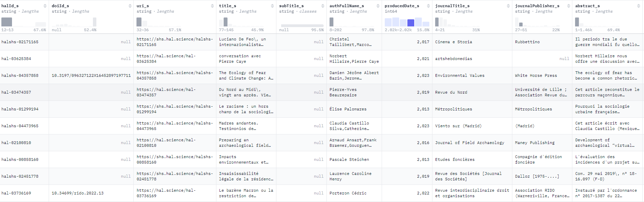Viewport: 644px width, 202px height.
Task: Click the title cell 'The Ecology of Fear'
Action: [246, 75]
